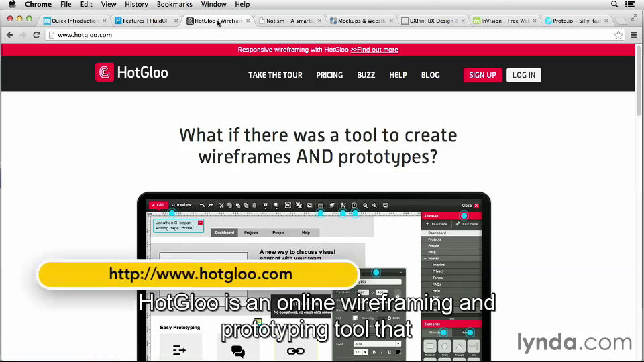Open the View menu
Viewport: 644px width, 362px height.
109,4
